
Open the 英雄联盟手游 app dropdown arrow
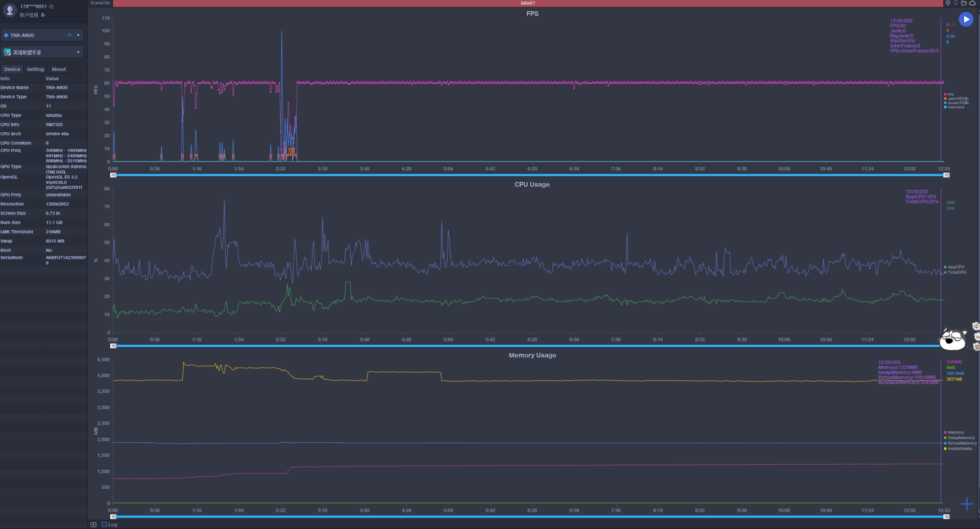[x=78, y=52]
